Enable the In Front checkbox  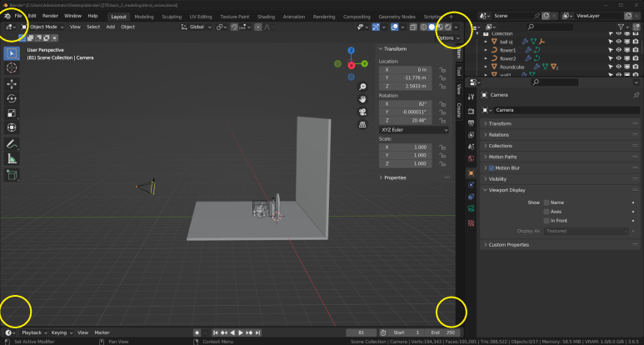(547, 221)
